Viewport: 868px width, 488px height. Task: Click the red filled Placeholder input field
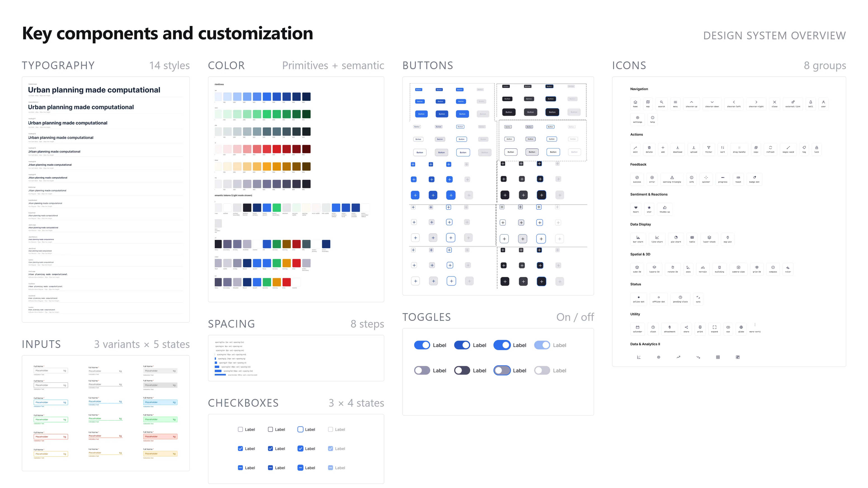pyautogui.click(x=160, y=436)
